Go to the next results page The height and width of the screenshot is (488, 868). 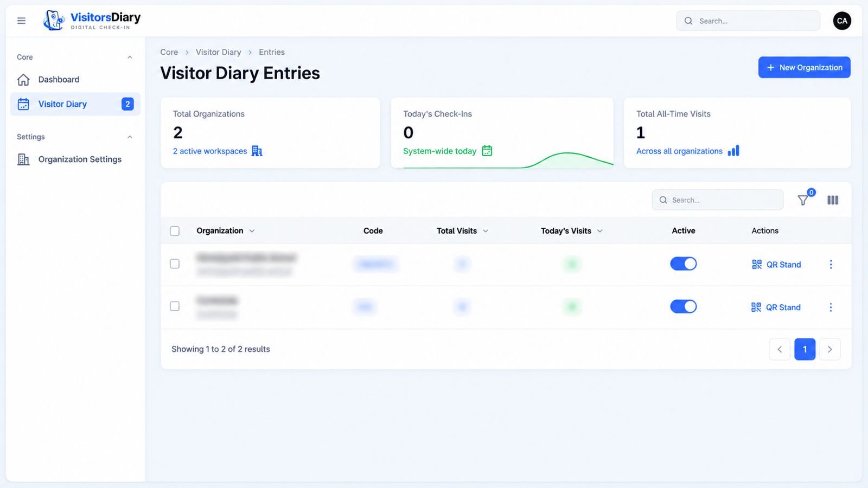tap(829, 349)
